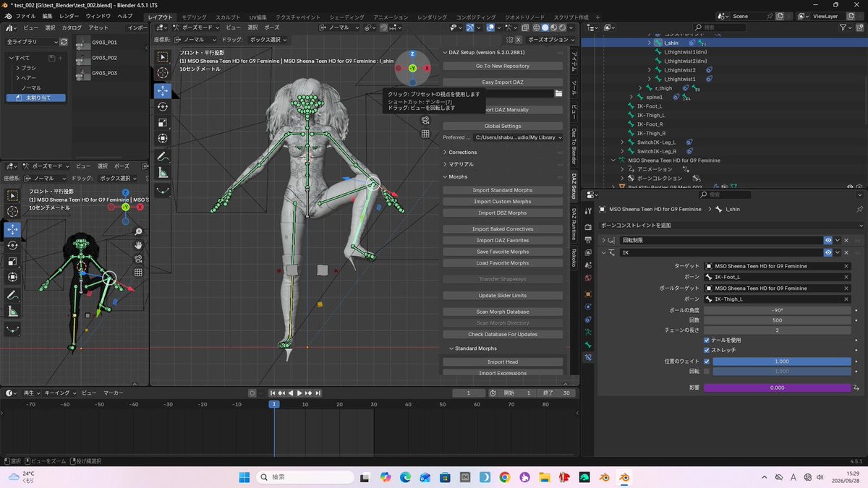Click Import Standard Morphs button
868x488 pixels.
click(x=503, y=190)
